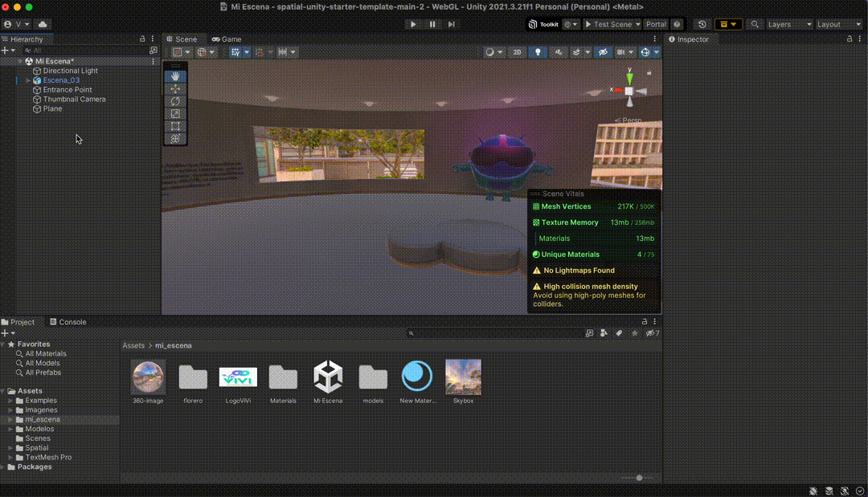
Task: Open the debug mode status icon
Action: tap(813, 491)
